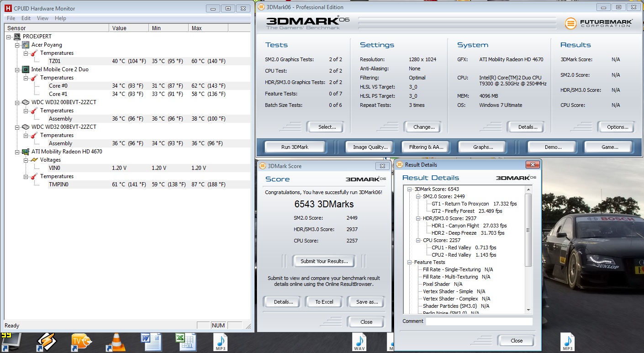Click the Run 3DMark button
This screenshot has height=353, width=644.
[x=295, y=147]
